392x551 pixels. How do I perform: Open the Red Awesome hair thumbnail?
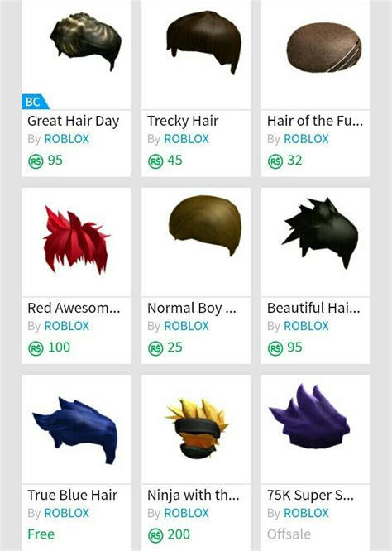pyautogui.click(x=76, y=242)
